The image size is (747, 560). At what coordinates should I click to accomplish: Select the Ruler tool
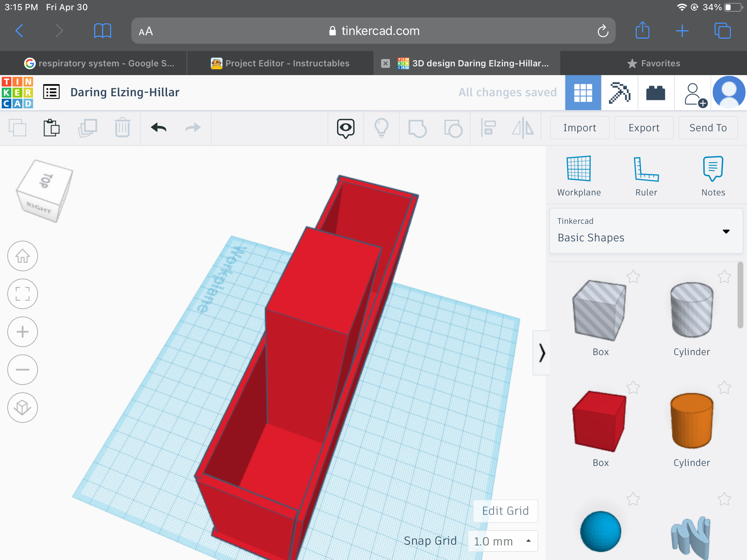point(646,176)
